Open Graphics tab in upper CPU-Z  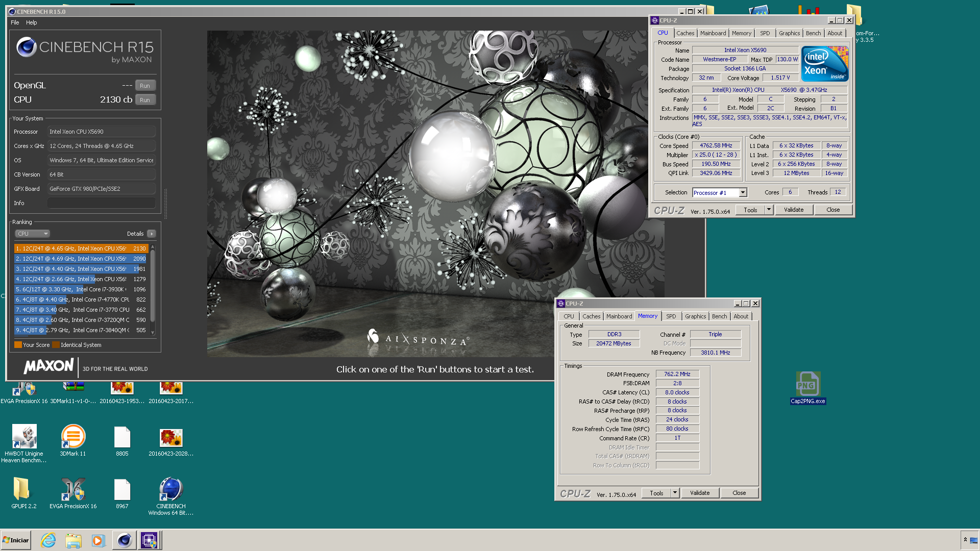point(789,33)
